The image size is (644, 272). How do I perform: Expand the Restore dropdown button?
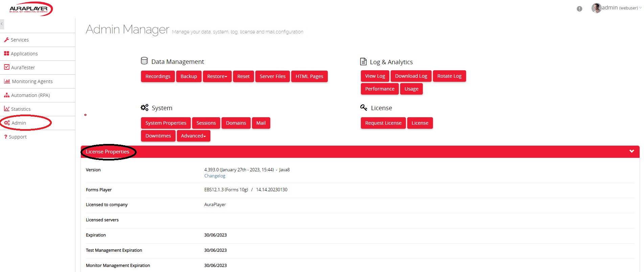[x=217, y=76]
